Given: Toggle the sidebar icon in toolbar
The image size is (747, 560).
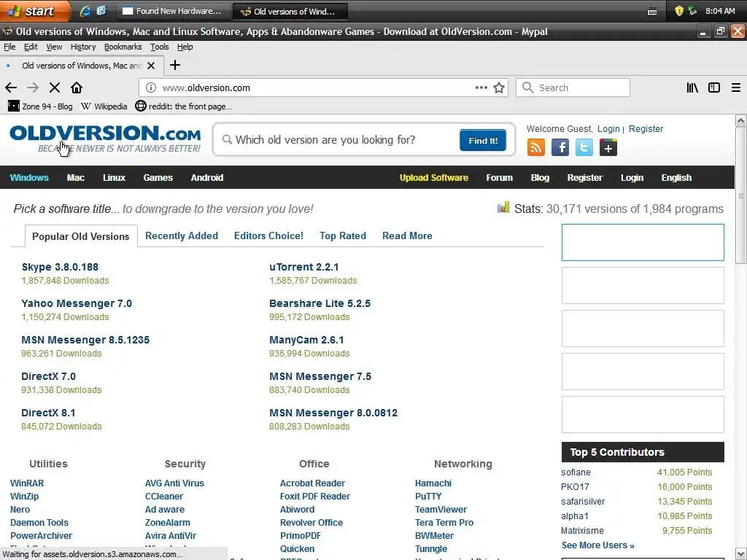Looking at the screenshot, I should click(x=713, y=87).
